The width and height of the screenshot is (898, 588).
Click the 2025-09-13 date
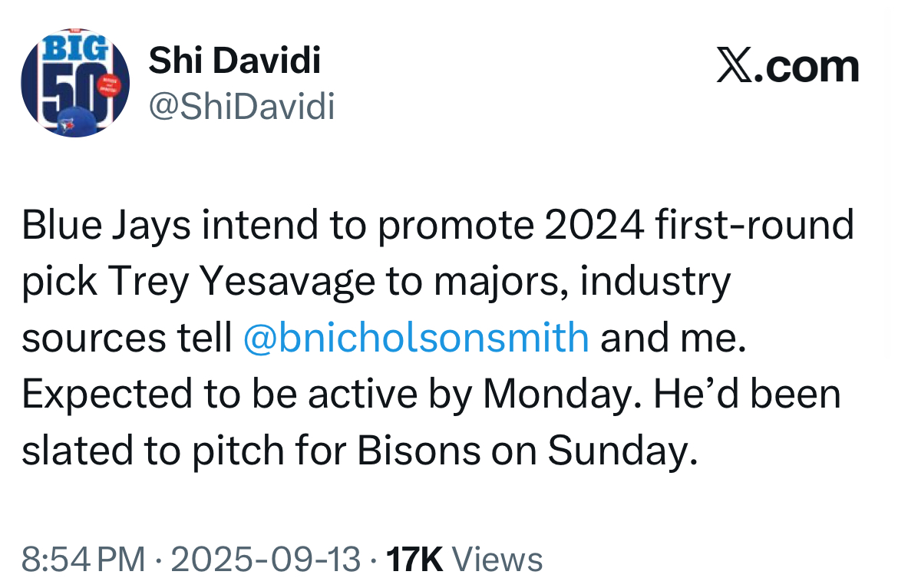(266, 560)
